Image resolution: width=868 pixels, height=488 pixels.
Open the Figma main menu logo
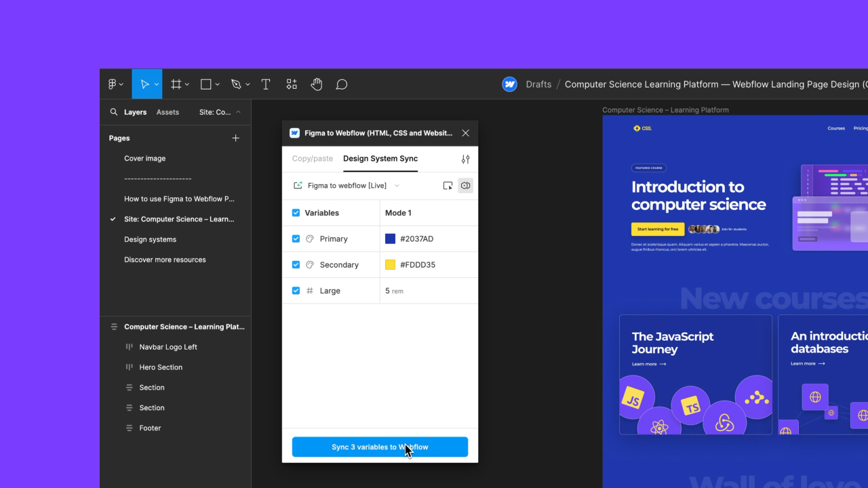113,84
